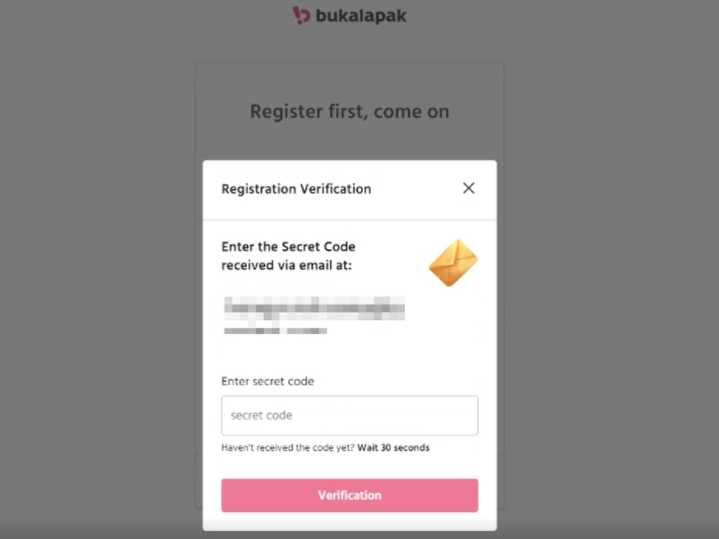Image resolution: width=719 pixels, height=539 pixels.
Task: Click the dialog header divider line
Action: click(x=349, y=220)
